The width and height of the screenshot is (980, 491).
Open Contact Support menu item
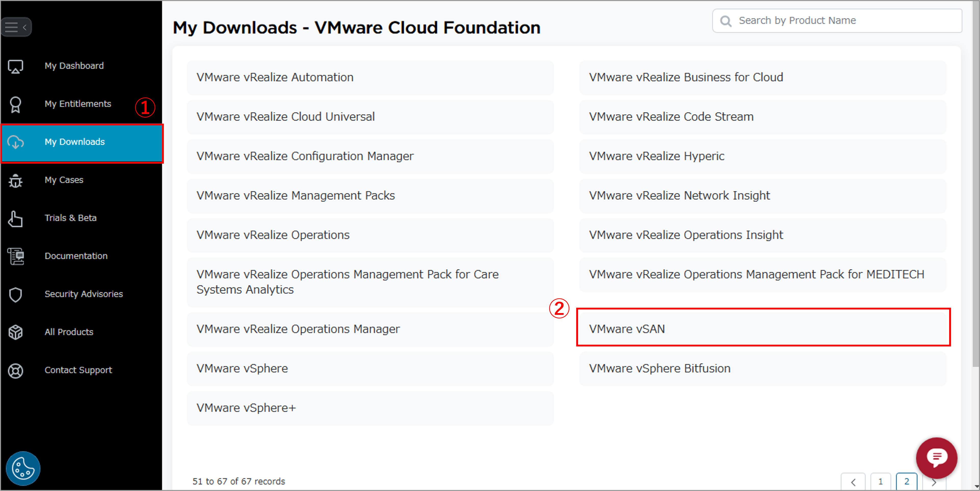coord(82,370)
